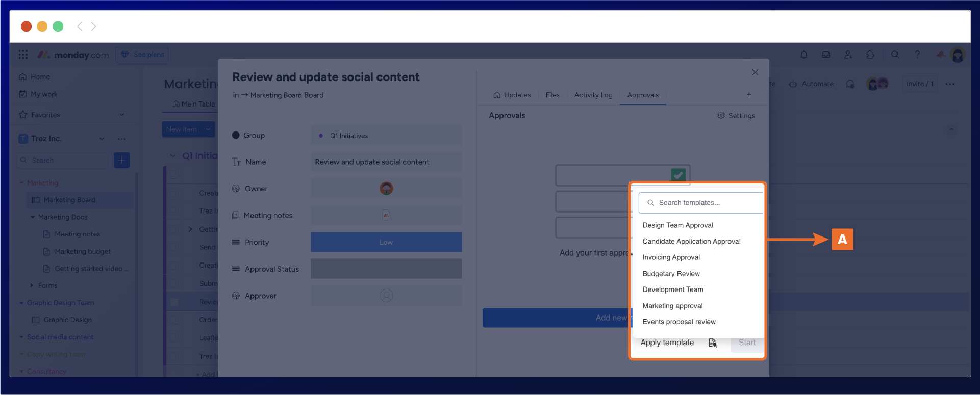
Task: Click the notifications bell icon
Action: click(803, 55)
